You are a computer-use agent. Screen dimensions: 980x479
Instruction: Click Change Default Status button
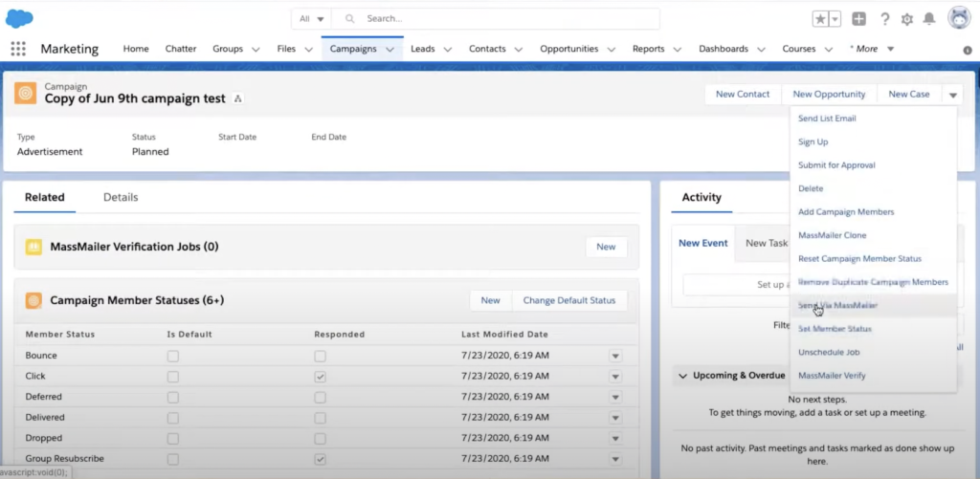[569, 300]
